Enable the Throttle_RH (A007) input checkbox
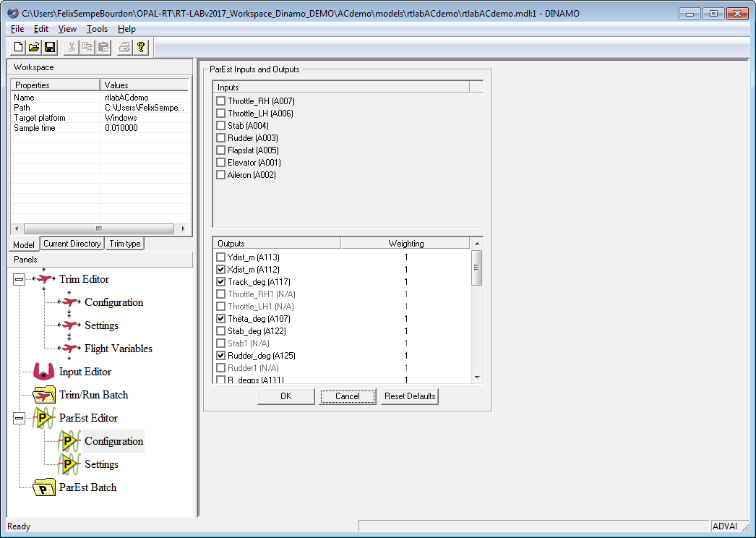 click(221, 101)
